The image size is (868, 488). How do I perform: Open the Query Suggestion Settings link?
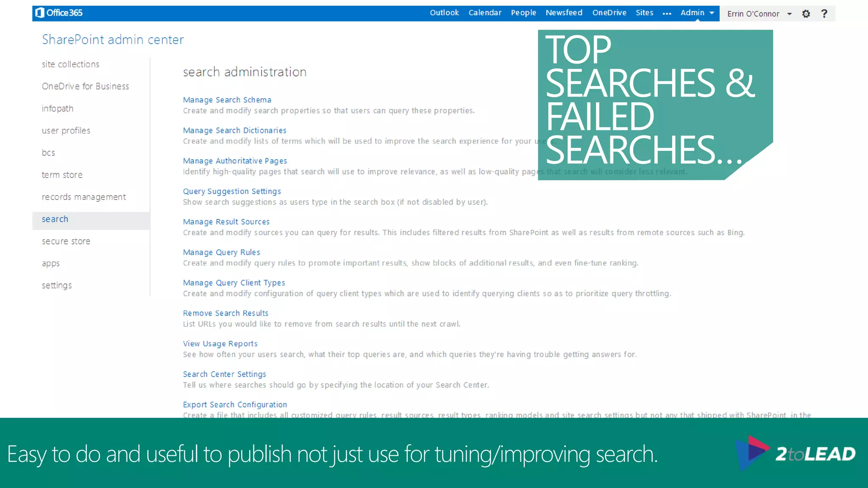[232, 191]
